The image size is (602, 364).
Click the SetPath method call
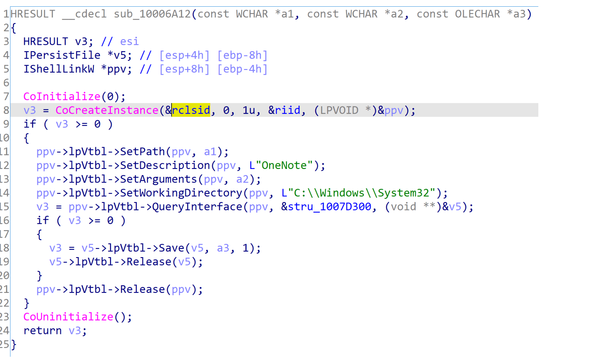coord(142,151)
